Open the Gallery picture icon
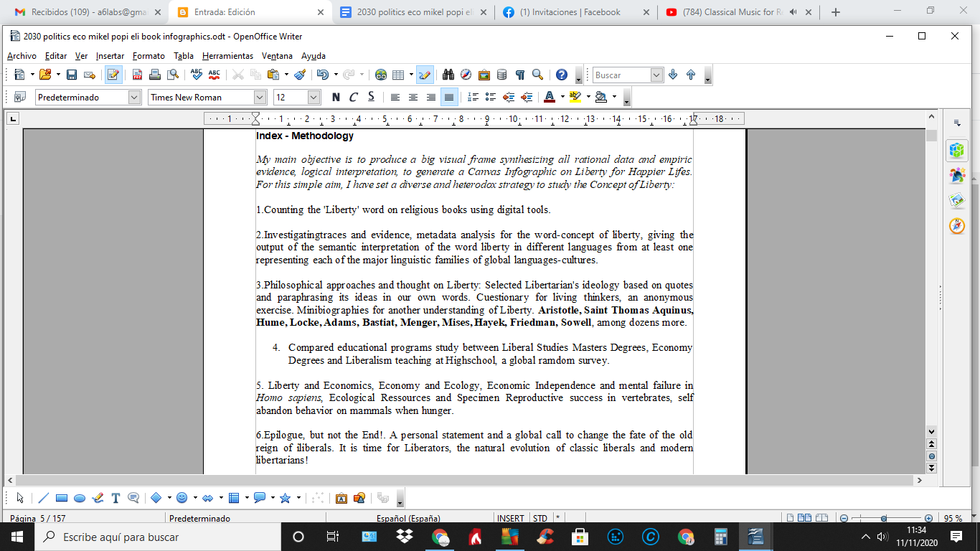This screenshot has width=980, height=551. pos(484,75)
